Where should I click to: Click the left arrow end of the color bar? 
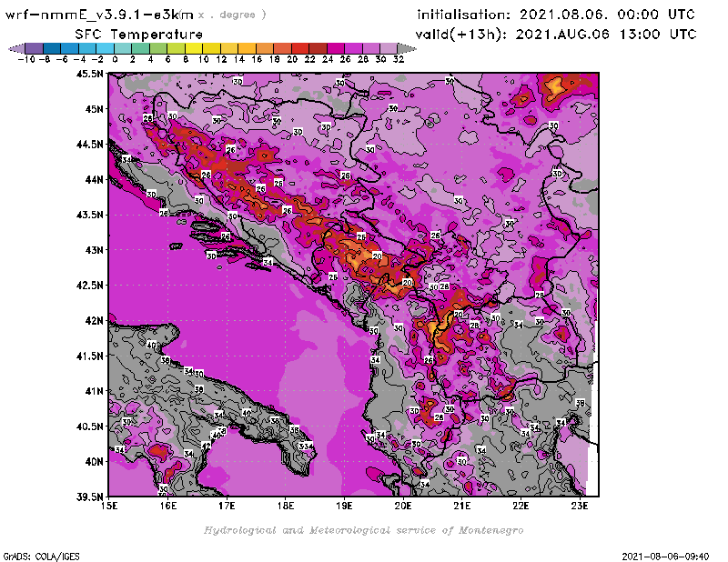pos(14,48)
